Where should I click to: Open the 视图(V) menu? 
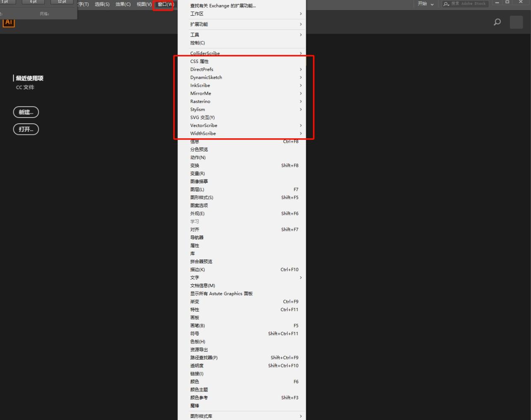(x=144, y=4)
